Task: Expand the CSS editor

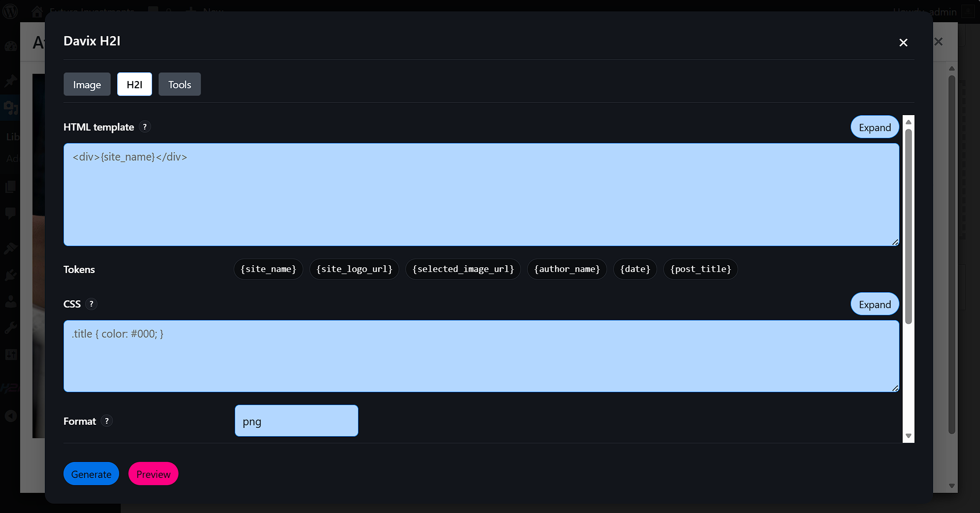Action: point(874,304)
